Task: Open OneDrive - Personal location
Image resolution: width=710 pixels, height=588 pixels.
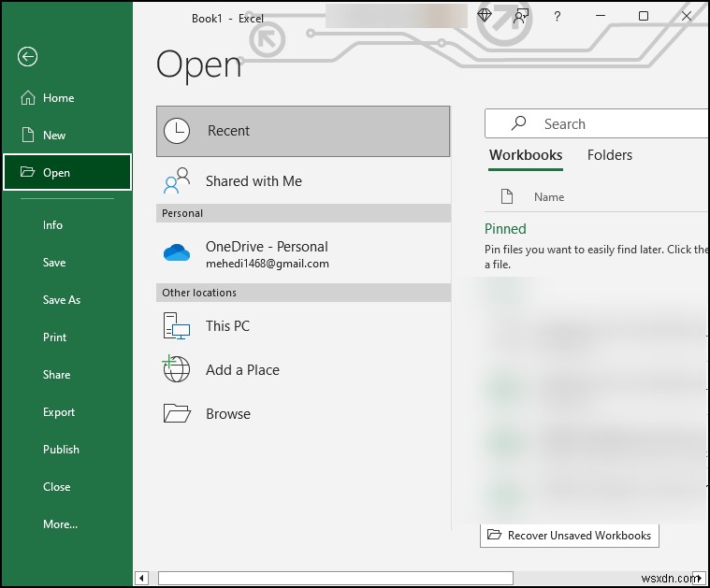Action: point(303,253)
